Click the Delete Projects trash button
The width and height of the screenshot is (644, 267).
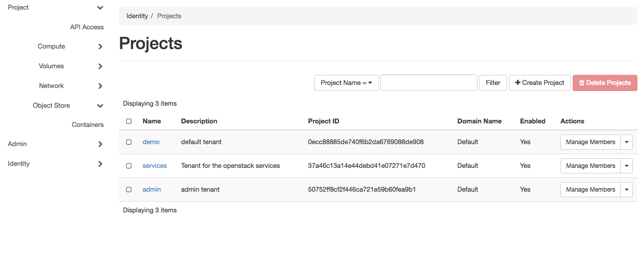(605, 83)
